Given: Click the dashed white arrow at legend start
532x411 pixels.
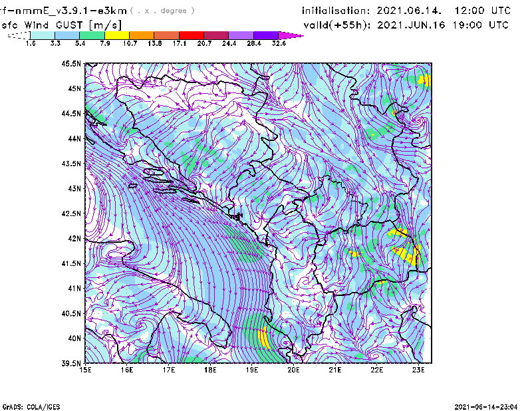Looking at the screenshot, I should [19, 35].
